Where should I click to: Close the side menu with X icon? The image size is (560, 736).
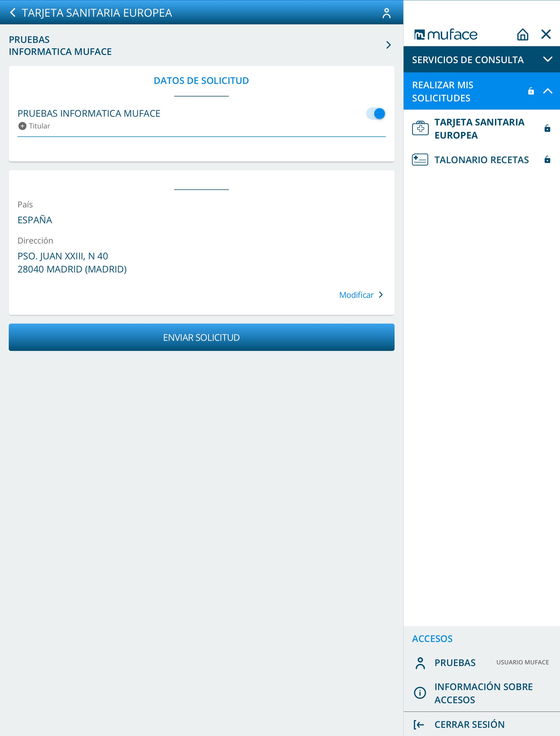pos(546,34)
